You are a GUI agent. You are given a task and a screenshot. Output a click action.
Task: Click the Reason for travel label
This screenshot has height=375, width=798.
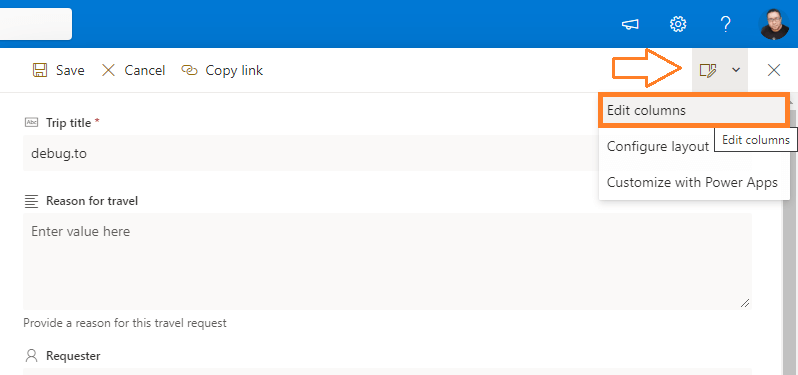click(x=92, y=201)
